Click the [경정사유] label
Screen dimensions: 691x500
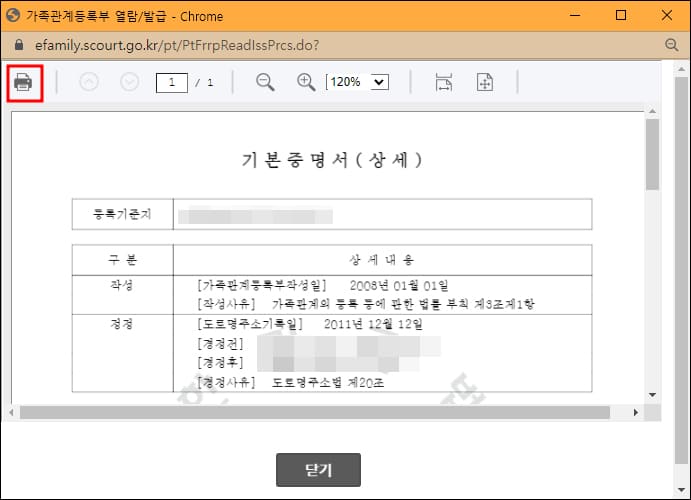click(227, 382)
